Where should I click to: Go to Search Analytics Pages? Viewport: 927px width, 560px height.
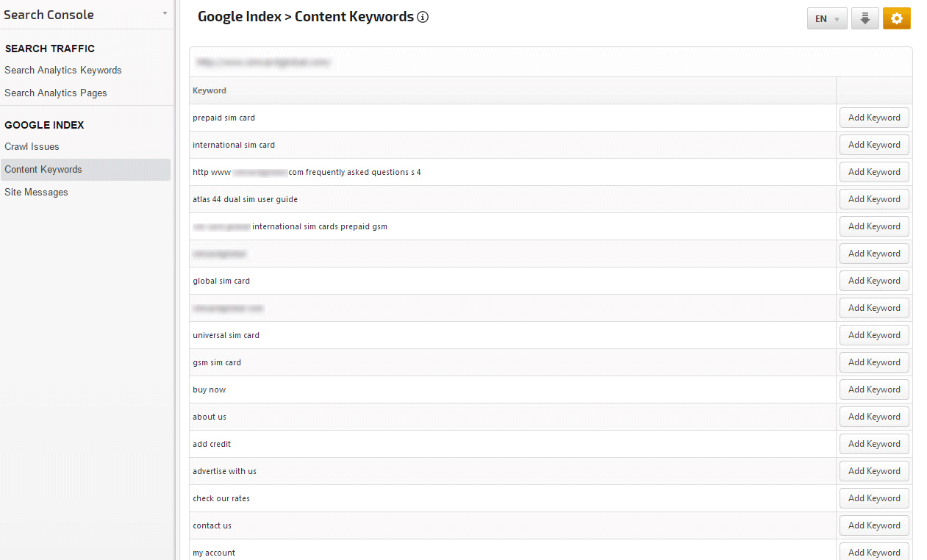tap(56, 93)
